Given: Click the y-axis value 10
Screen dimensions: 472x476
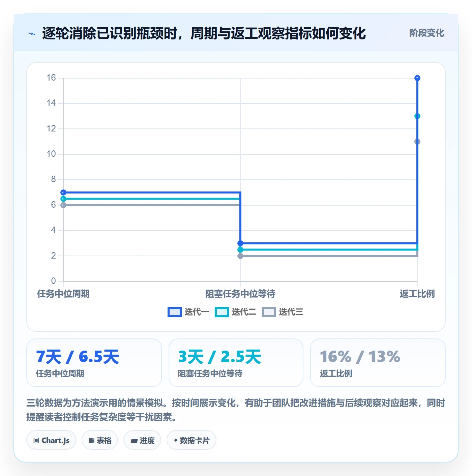Looking at the screenshot, I should click(51, 154).
